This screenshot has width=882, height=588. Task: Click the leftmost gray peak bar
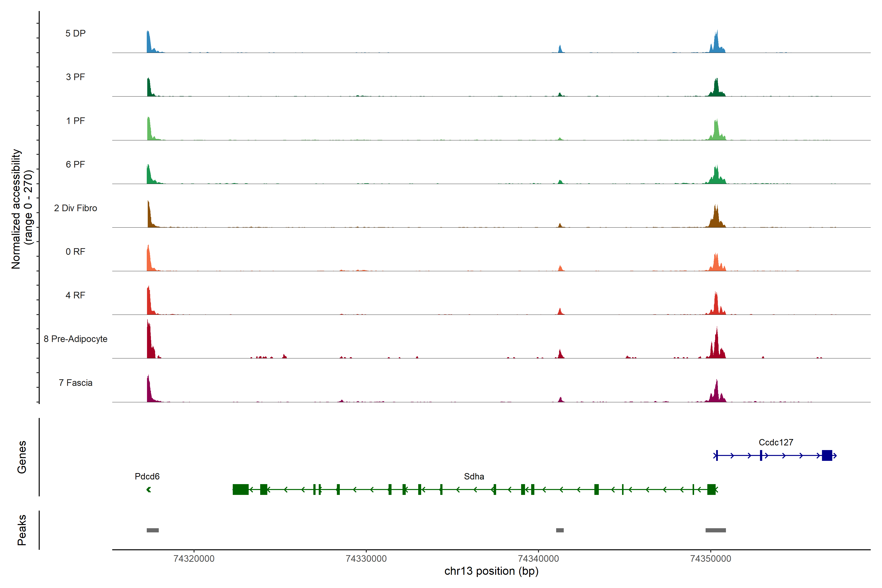click(x=153, y=530)
